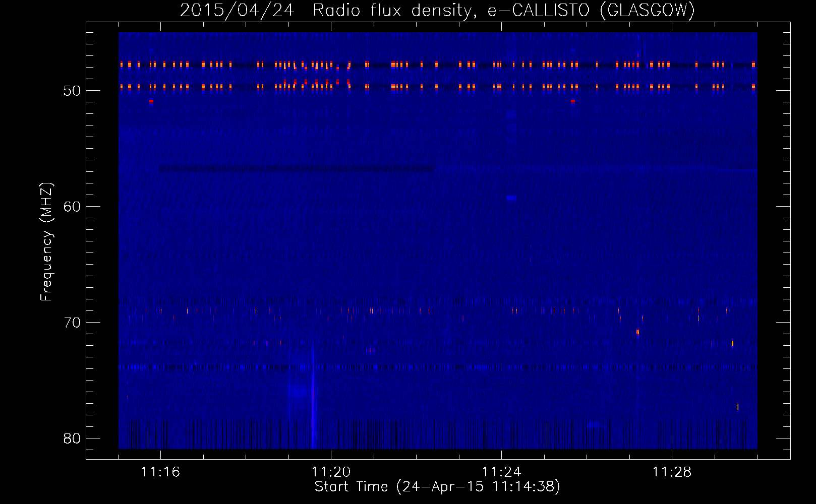
Task: Click the 11:20 time tick label
Action: (331, 472)
